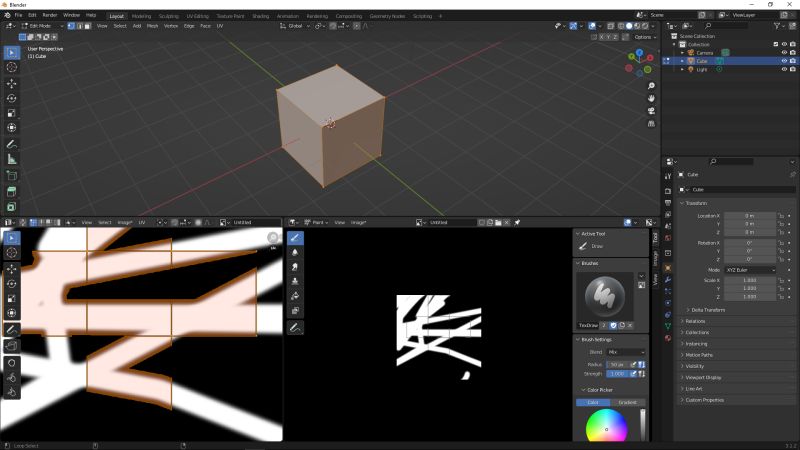Select the Extrude Region tool
The height and width of the screenshot is (450, 800).
[12, 192]
